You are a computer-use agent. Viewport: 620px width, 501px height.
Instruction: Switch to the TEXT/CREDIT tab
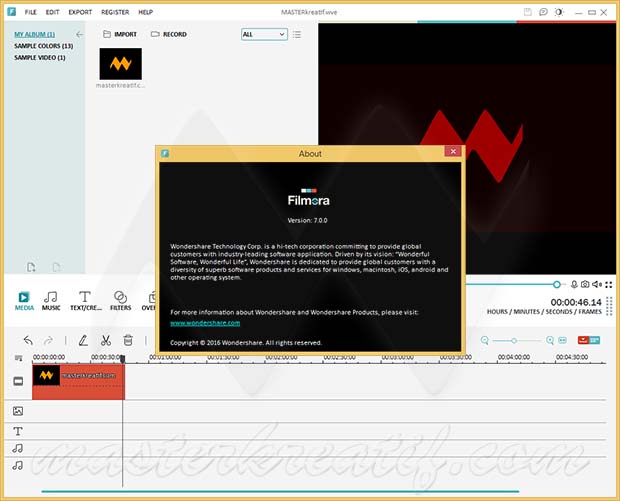click(85, 301)
